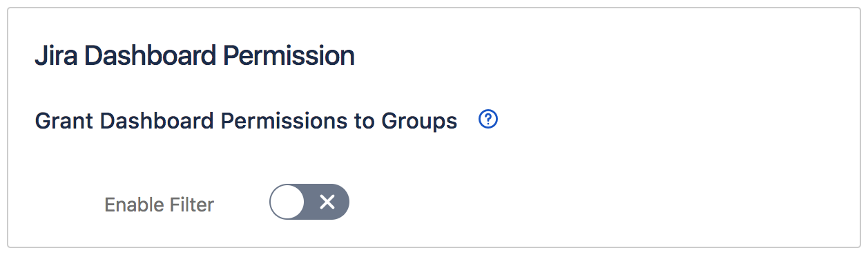View help info beside Groups heading
The height and width of the screenshot is (255, 868).
488,120
